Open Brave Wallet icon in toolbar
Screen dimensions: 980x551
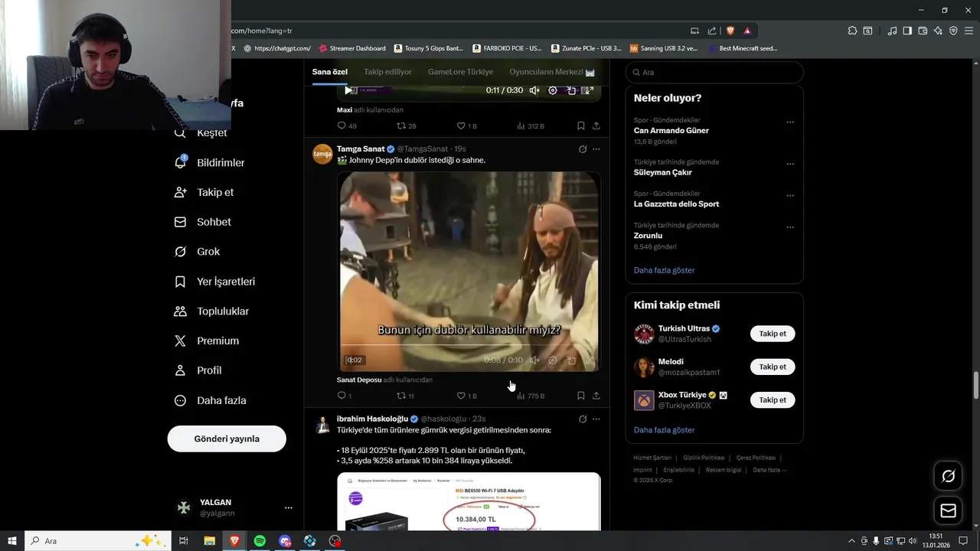tap(923, 31)
